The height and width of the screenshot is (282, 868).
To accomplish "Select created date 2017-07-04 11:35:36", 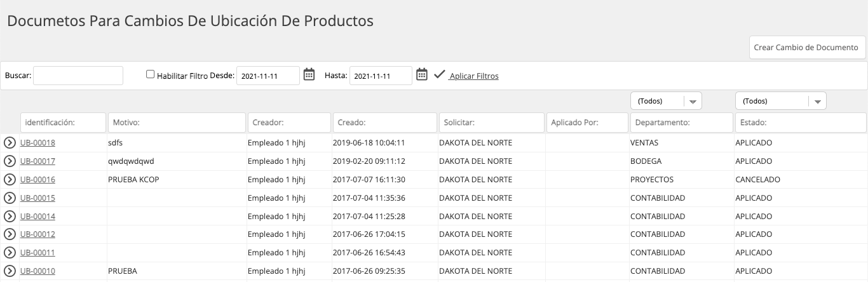I will click(x=369, y=198).
